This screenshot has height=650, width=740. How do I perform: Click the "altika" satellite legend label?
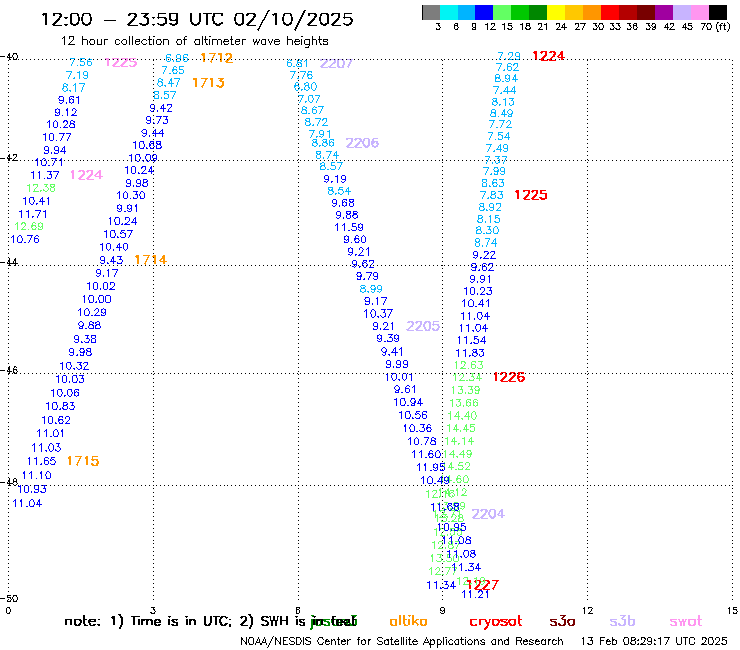408,621
